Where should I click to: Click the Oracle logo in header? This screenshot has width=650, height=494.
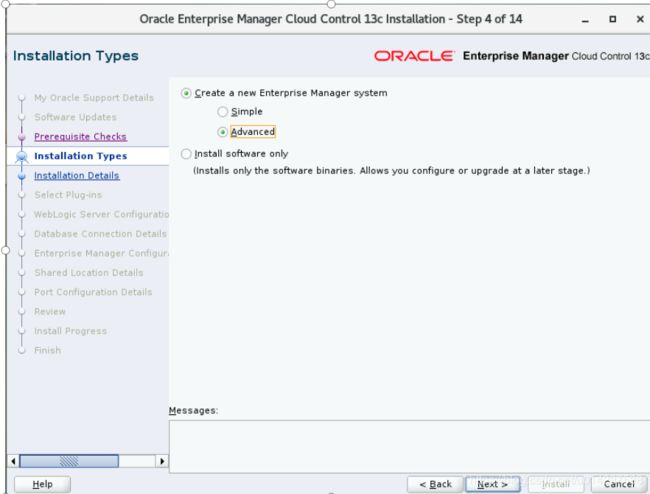pyautogui.click(x=414, y=56)
